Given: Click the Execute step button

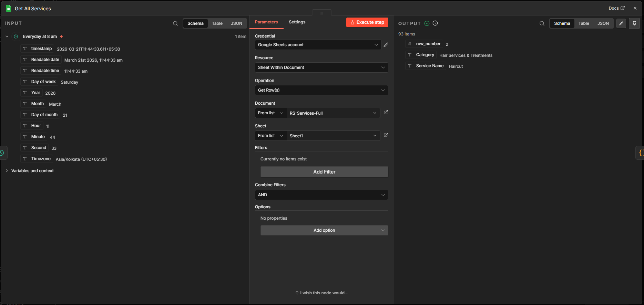Looking at the screenshot, I should (367, 22).
